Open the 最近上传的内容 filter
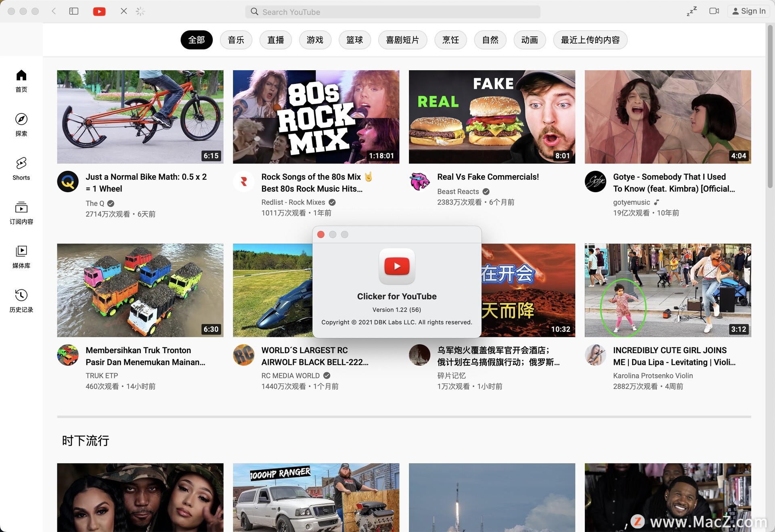 click(x=590, y=40)
